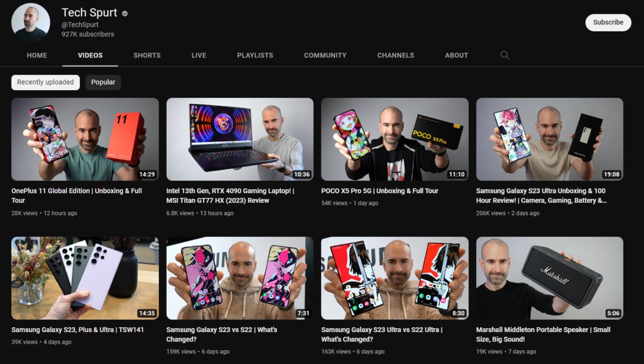Screen dimensions: 644x364
Task: Go to the LIVE tab
Action: click(199, 55)
